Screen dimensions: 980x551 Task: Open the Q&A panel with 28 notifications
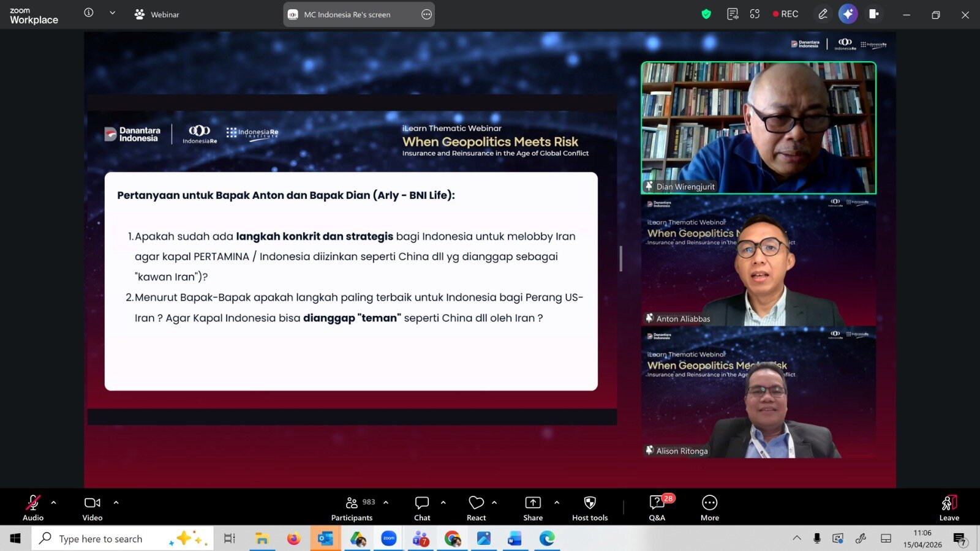pos(658,508)
